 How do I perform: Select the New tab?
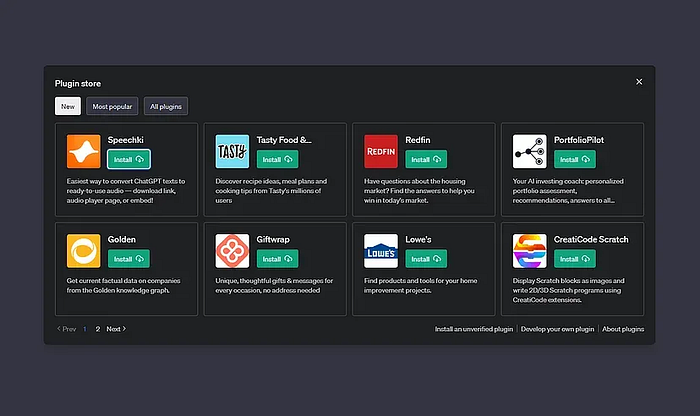click(68, 106)
